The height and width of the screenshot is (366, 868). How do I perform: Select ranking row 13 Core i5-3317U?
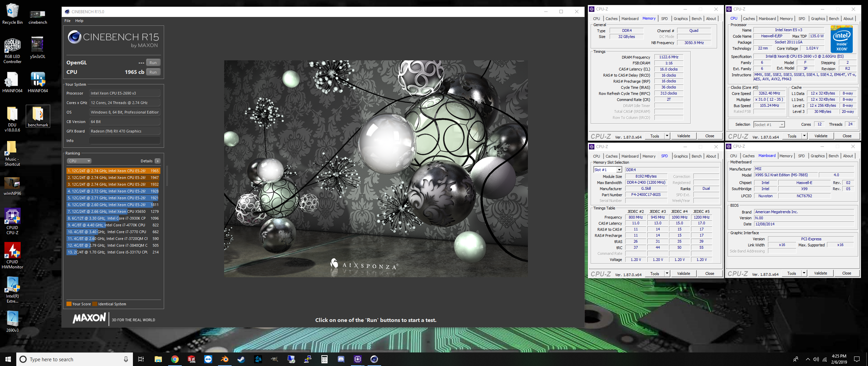tap(113, 252)
